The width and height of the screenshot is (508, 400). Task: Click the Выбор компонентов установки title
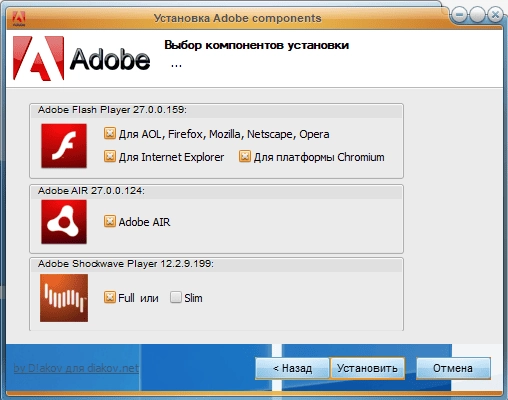tap(256, 45)
